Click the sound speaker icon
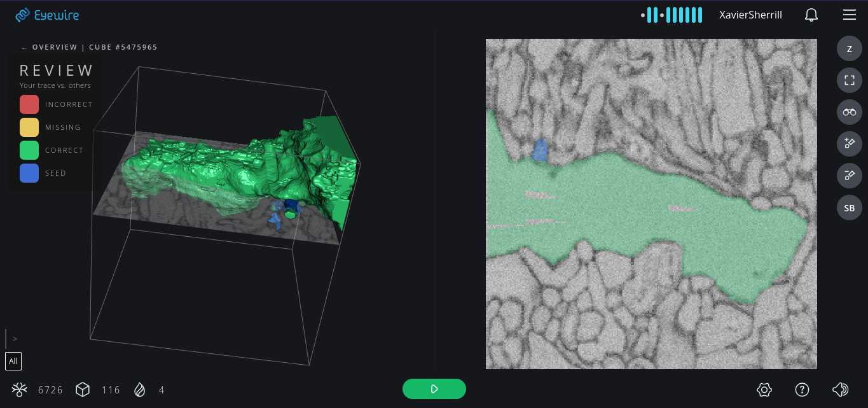This screenshot has width=868, height=408. tap(840, 390)
